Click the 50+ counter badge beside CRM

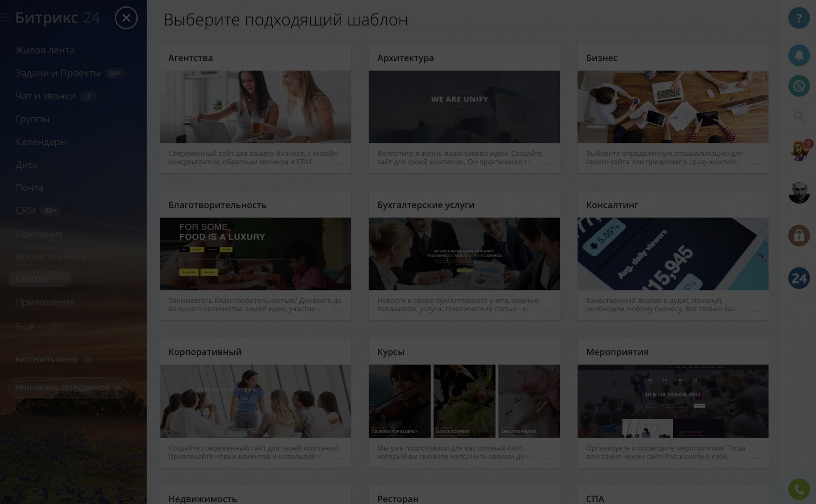pos(50,211)
